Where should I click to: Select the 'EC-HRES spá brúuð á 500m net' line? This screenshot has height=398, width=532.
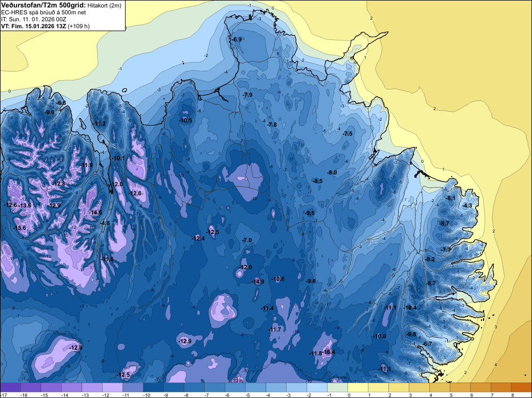[44, 12]
